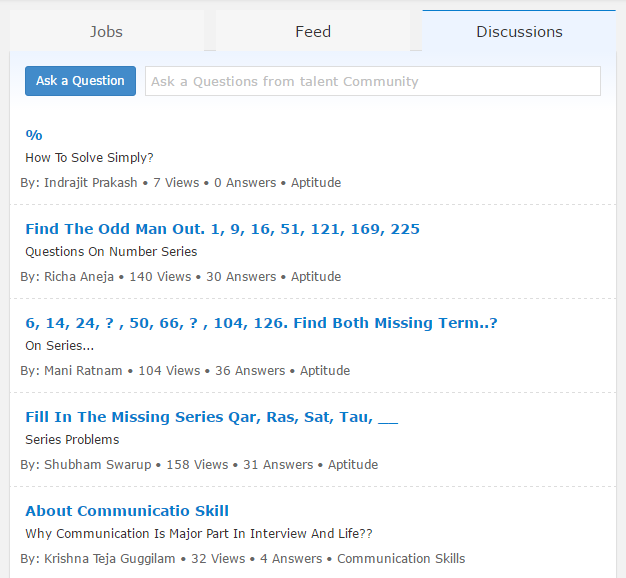The width and height of the screenshot is (626, 578).
Task: Focus the Ask a Questions from talent Community field
Action: [373, 81]
